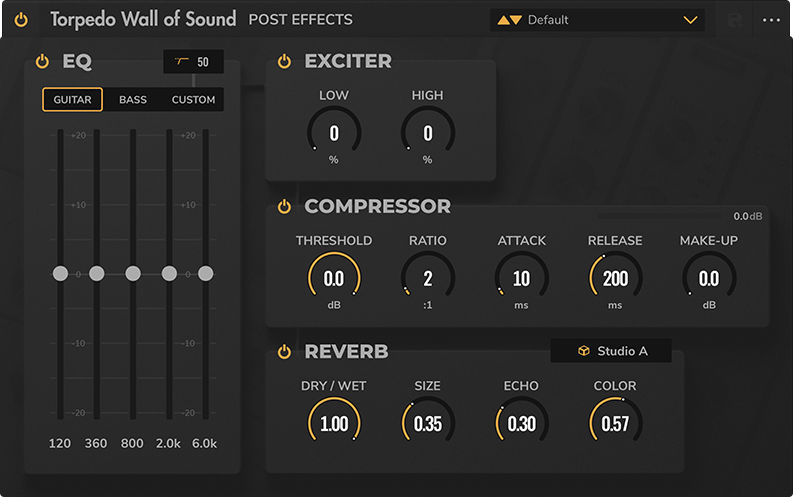Expand the Default preset dropdown chevron

pyautogui.click(x=690, y=20)
